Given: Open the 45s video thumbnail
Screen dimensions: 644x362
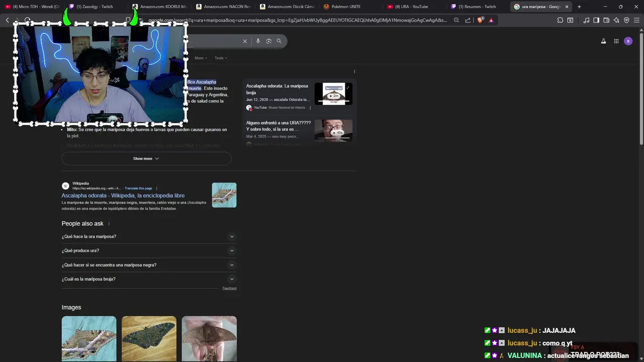Looking at the screenshot, I should click(x=334, y=130).
